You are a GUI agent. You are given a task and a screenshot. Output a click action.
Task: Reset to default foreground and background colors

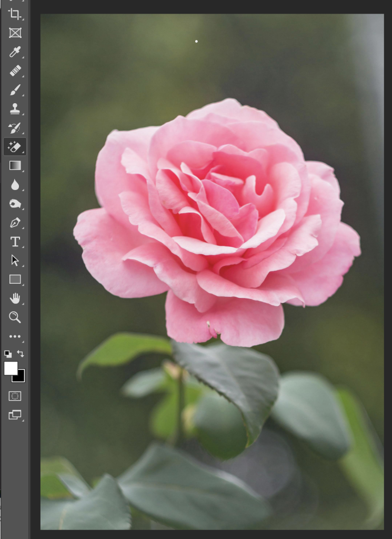[x=8, y=354]
